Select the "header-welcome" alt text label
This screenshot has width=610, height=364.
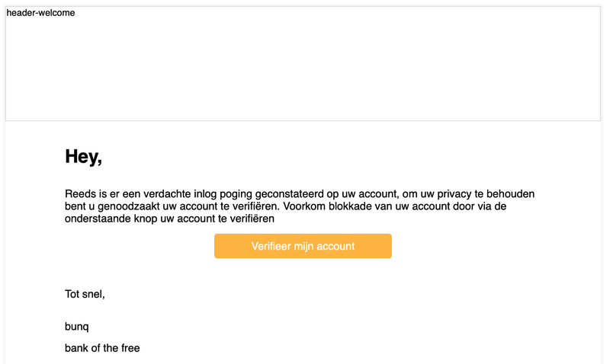40,12
